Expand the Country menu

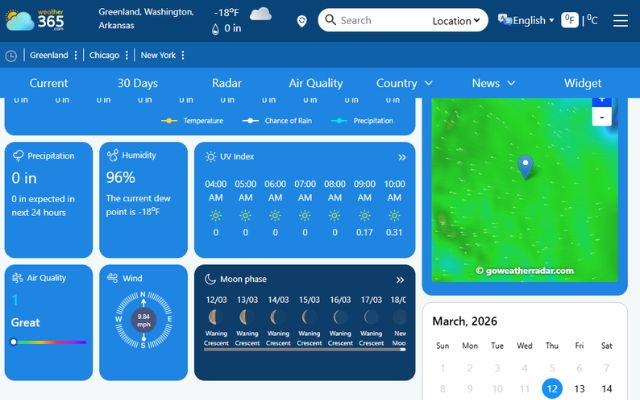click(404, 83)
